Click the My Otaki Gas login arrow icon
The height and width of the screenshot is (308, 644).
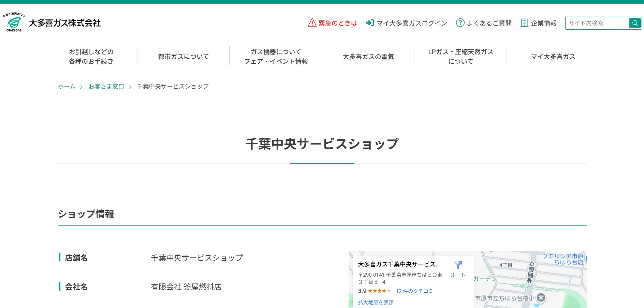tap(370, 23)
